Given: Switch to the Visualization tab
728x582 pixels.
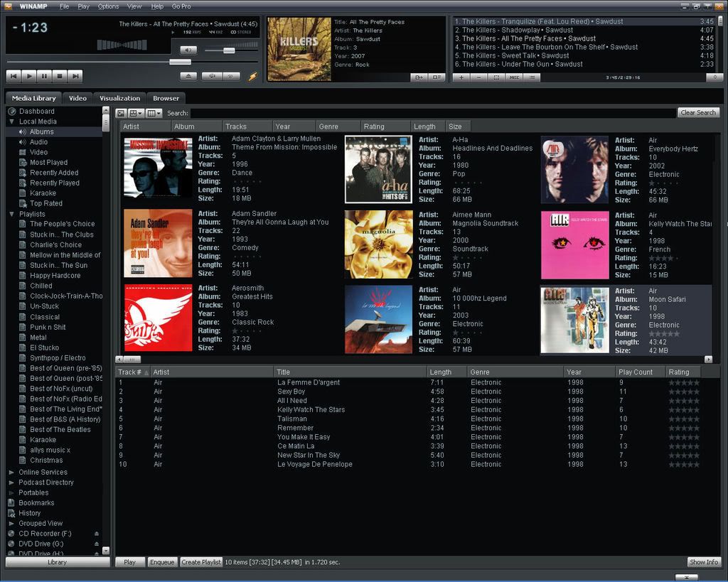Looking at the screenshot, I should [119, 98].
